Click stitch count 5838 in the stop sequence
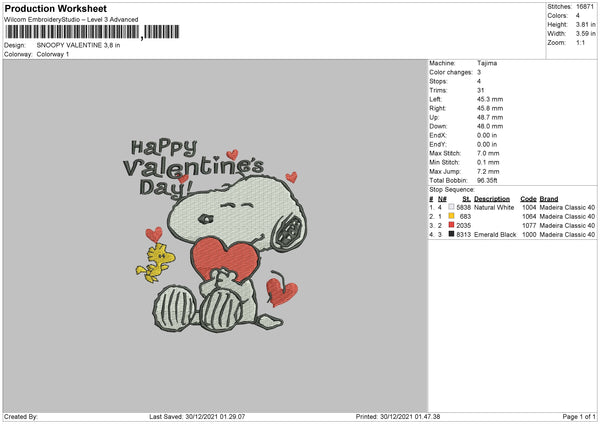The image size is (600, 424). tap(463, 207)
